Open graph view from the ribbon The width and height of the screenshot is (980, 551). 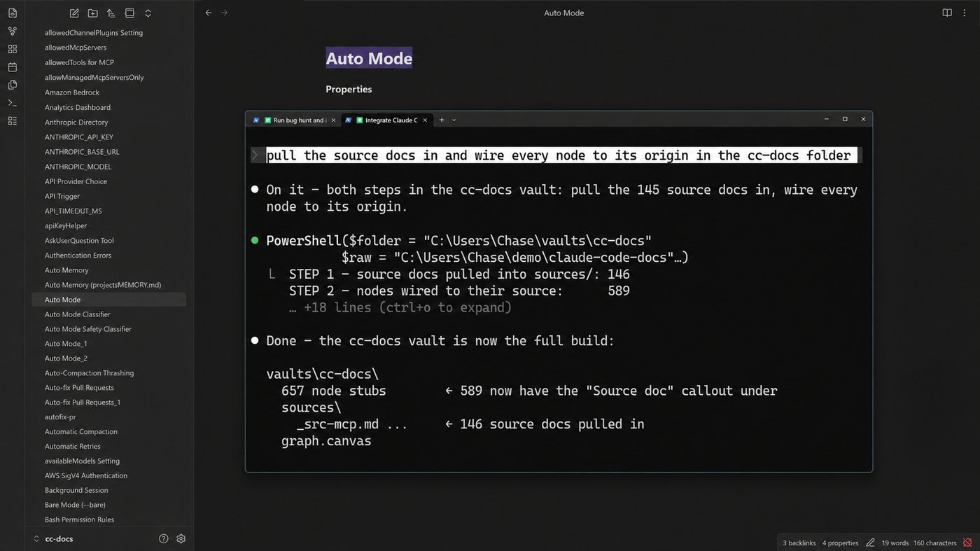coord(12,31)
